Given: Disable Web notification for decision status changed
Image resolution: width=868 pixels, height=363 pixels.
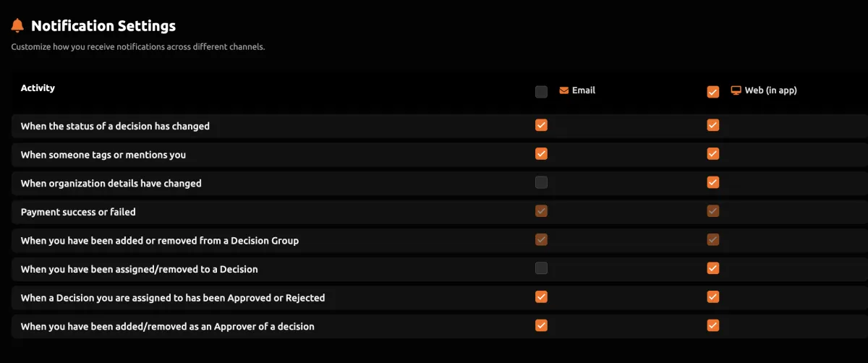Looking at the screenshot, I should pyautogui.click(x=713, y=125).
